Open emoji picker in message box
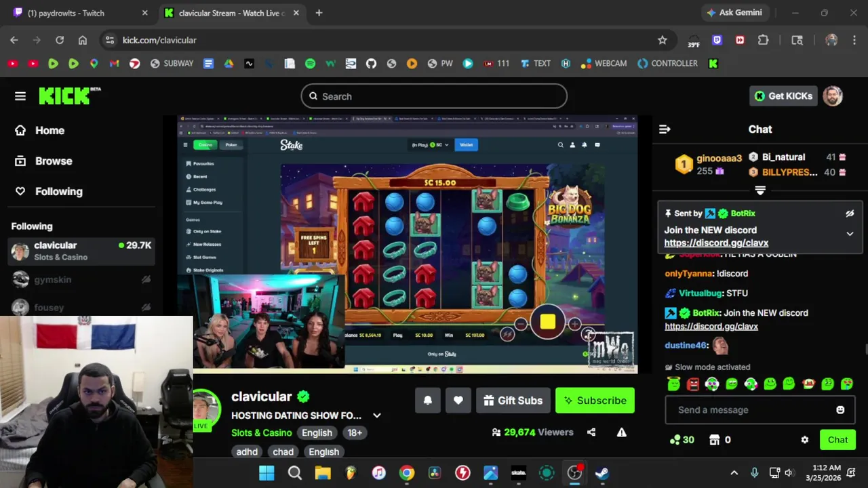 coord(840,410)
